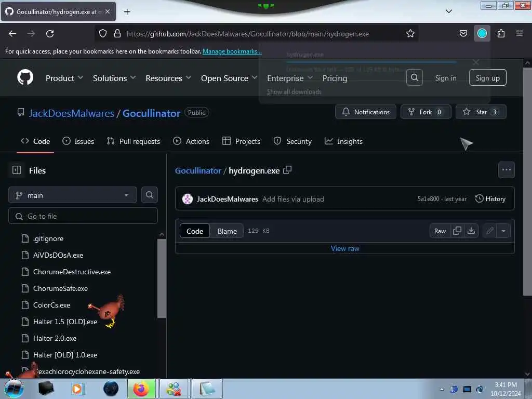Open commit author JackDoesMalwares link
The height and width of the screenshot is (399, 532).
[228, 199]
